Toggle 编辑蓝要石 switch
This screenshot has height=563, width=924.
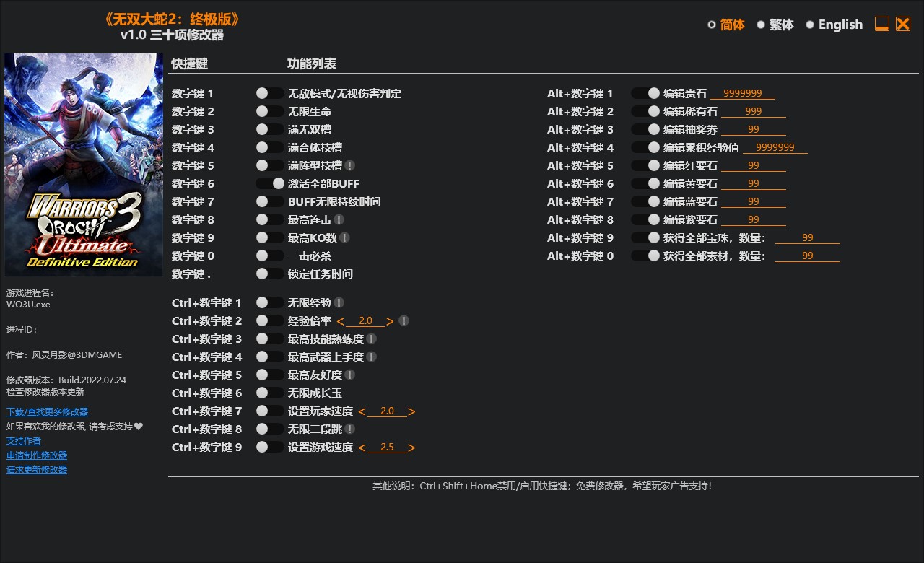coord(645,201)
